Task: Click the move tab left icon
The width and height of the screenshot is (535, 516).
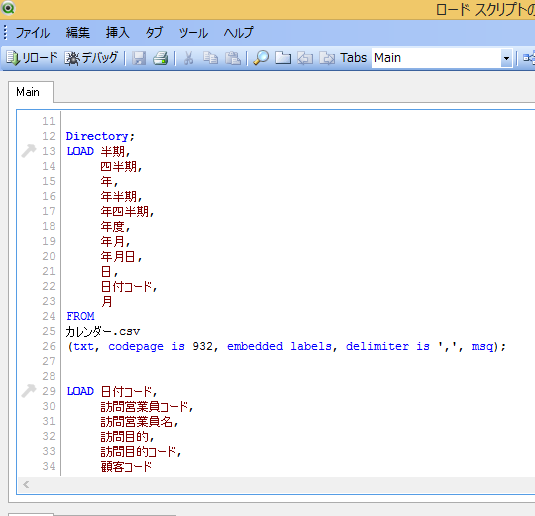Action: 305,58
